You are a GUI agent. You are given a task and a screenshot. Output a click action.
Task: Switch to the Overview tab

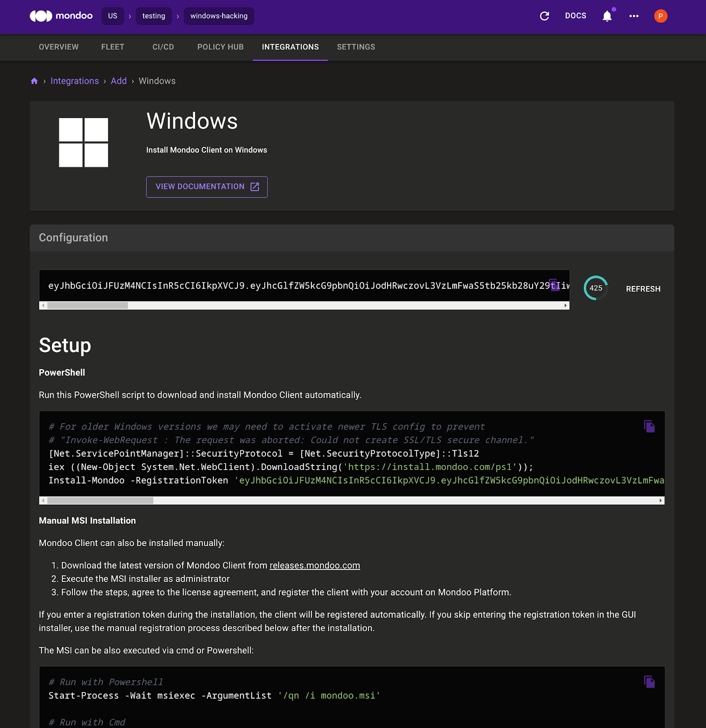(59, 47)
